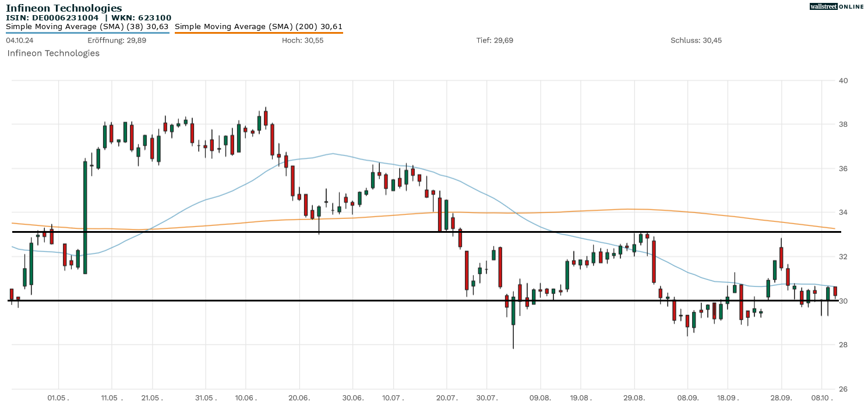Click the bold Infineon Technologies title
This screenshot has width=868, height=401.
coord(64,8)
